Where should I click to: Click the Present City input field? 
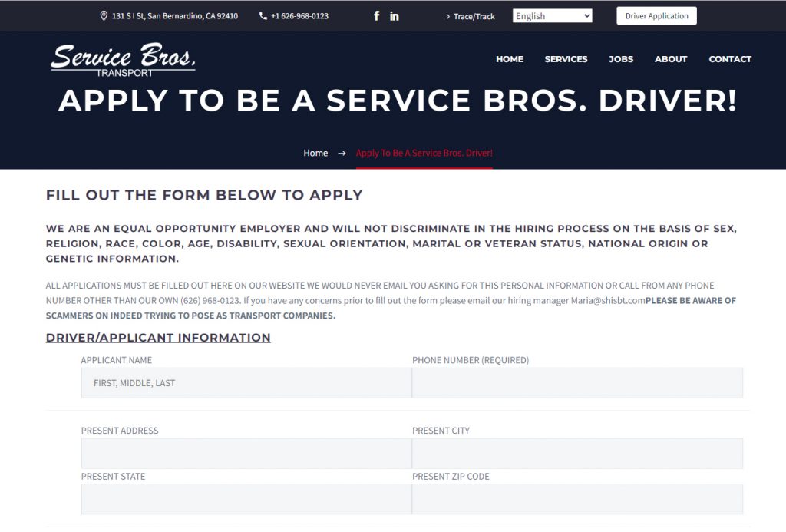[577, 453]
